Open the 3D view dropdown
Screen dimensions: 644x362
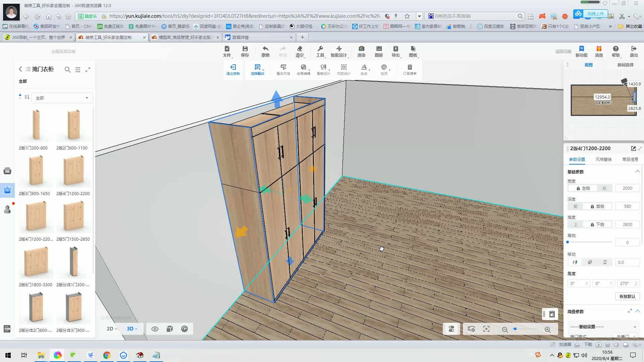[132, 329]
